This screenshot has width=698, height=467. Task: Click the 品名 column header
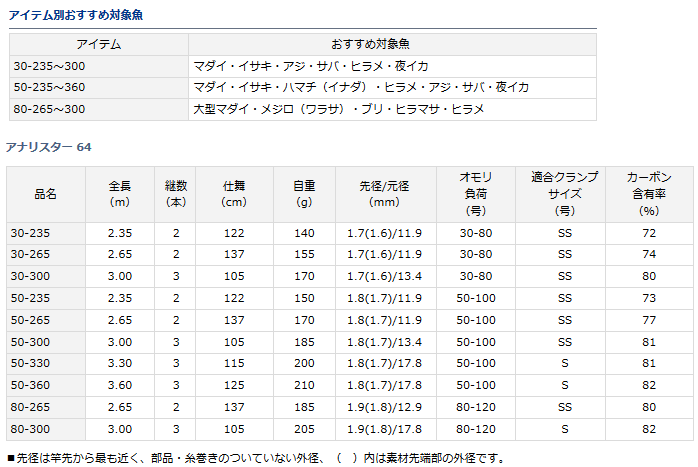(x=45, y=193)
